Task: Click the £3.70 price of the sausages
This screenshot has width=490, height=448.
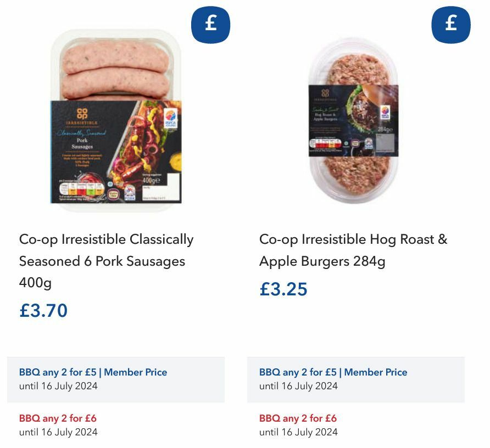Action: tap(42, 311)
